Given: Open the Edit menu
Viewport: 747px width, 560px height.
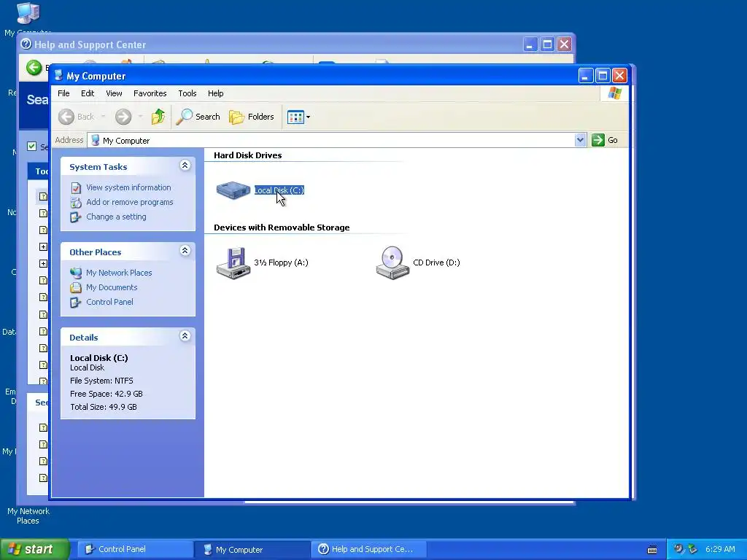Looking at the screenshot, I should pos(88,93).
